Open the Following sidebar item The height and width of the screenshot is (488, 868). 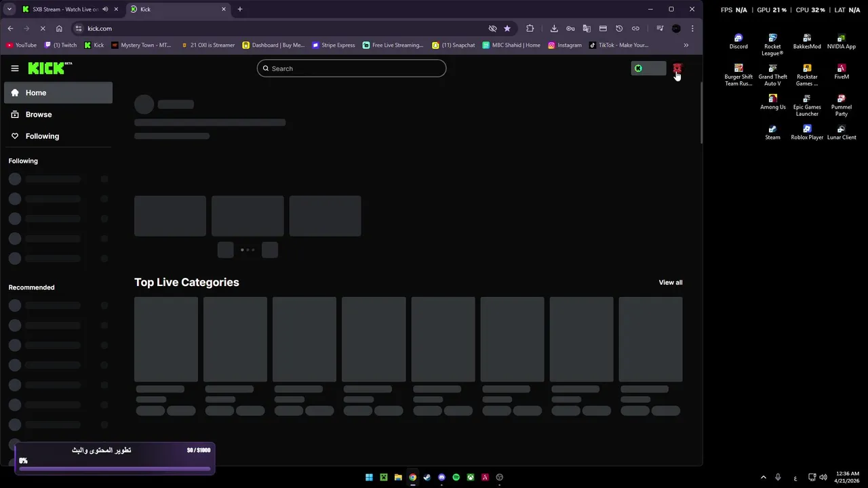click(58, 136)
